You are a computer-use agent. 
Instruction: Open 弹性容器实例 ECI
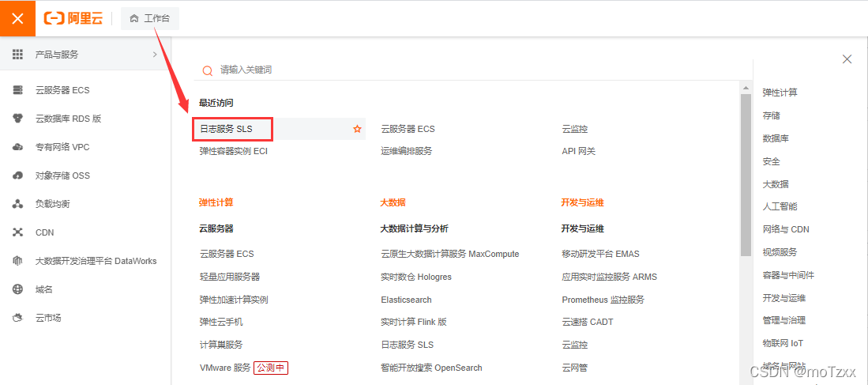coord(234,151)
